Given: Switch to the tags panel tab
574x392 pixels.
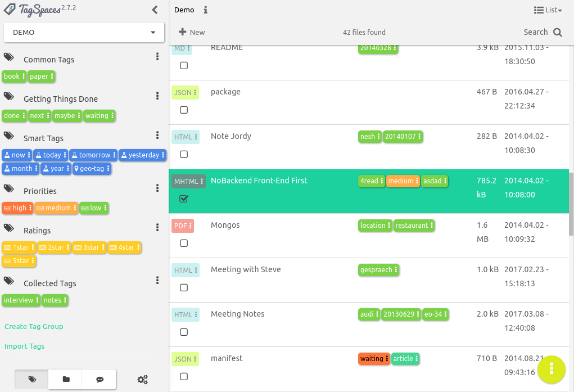Looking at the screenshot, I should [x=32, y=380].
